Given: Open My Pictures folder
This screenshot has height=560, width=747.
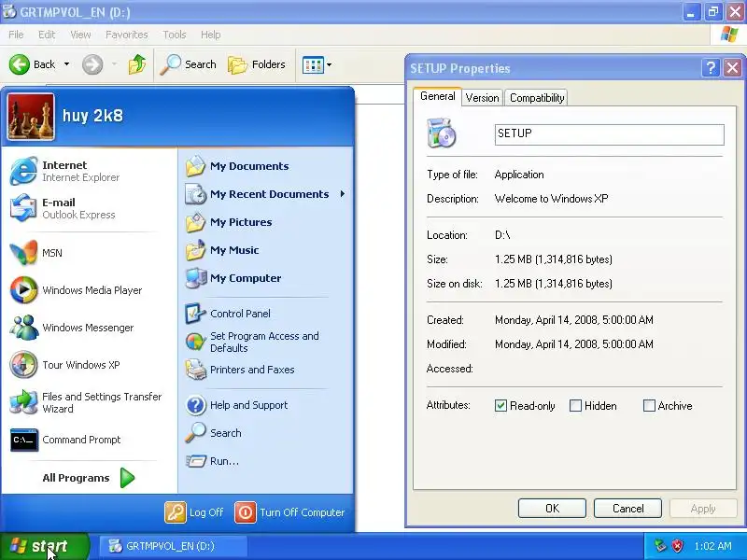Looking at the screenshot, I should click(x=229, y=222).
